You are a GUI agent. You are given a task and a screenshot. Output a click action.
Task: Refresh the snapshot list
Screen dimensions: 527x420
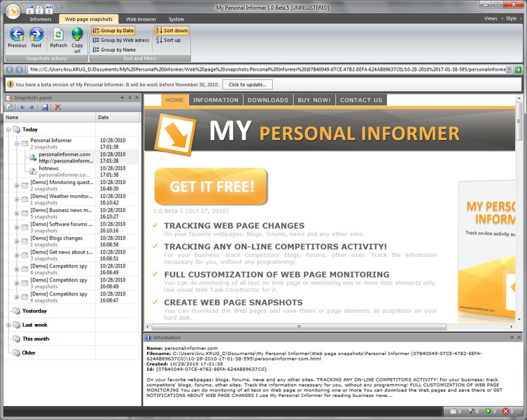(x=58, y=35)
